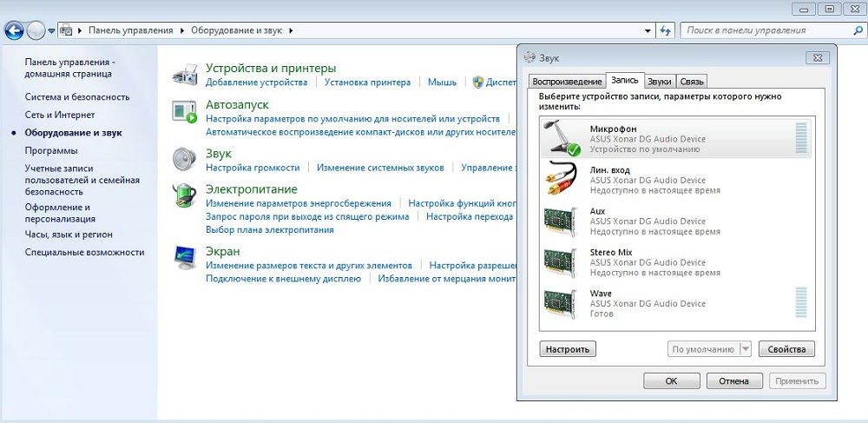This screenshot has height=423, width=868.
Task: Click the Display (Экран) monitor icon
Action: (x=185, y=257)
